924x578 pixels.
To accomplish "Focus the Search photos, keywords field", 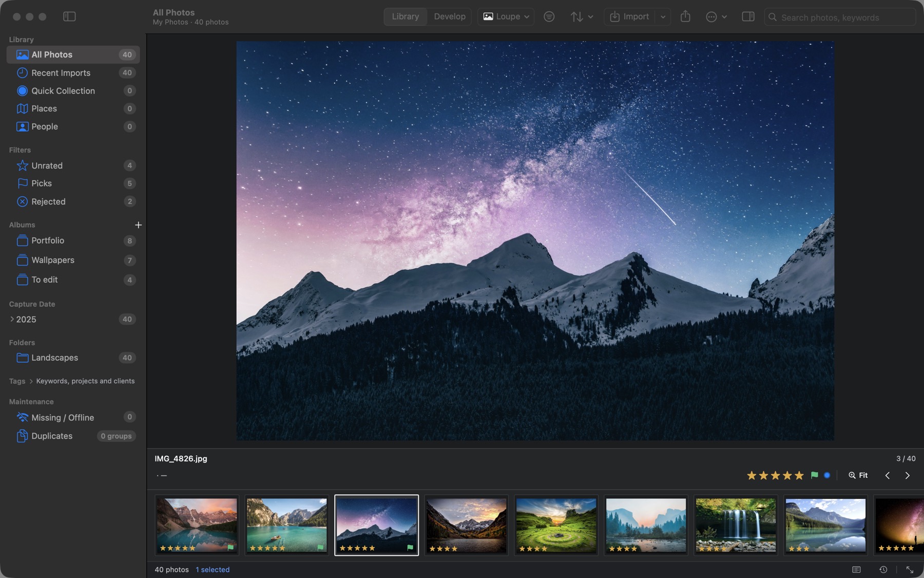I will click(x=840, y=17).
